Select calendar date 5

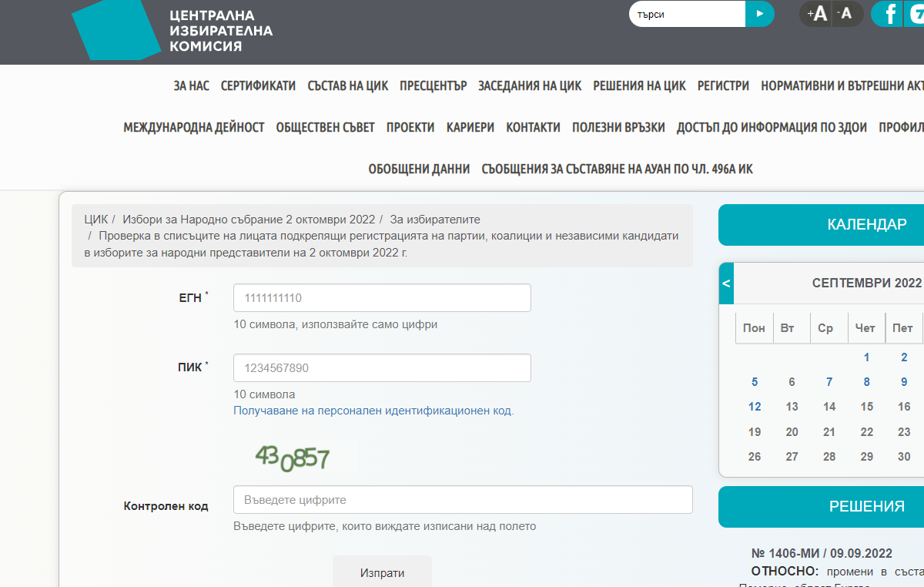[755, 382]
